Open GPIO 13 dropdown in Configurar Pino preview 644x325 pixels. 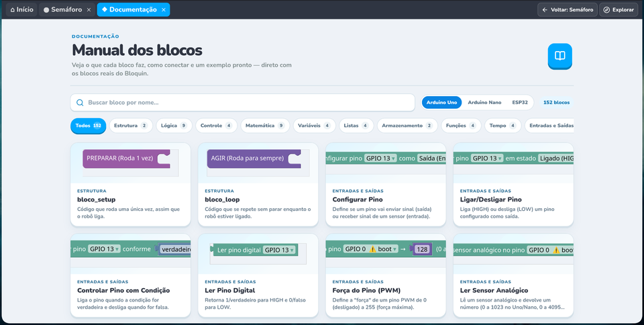(380, 158)
